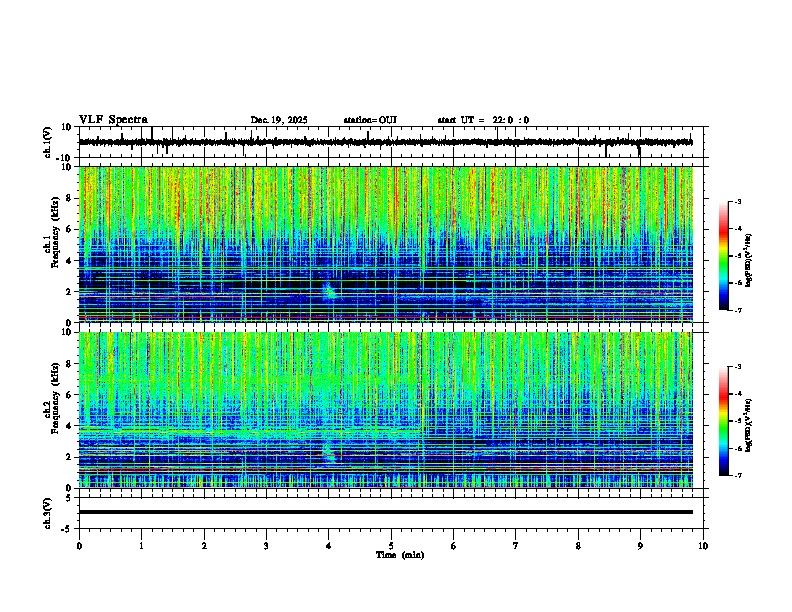Click the 6 kHz tick on ch.1 spectrogram
Image resolution: width=792 pixels, height=612 pixels.
click(69, 230)
